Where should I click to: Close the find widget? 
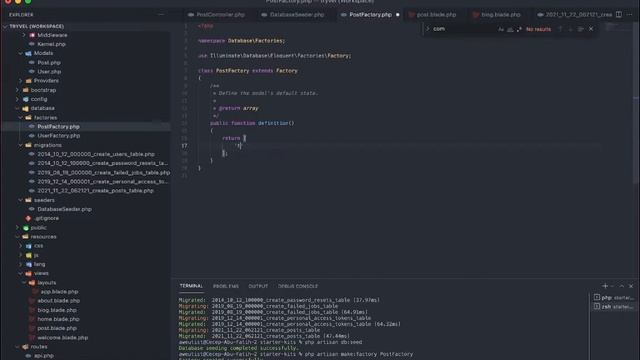point(591,29)
